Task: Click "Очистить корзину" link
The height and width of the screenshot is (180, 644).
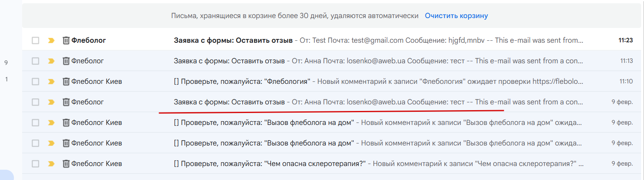Action: click(x=456, y=16)
